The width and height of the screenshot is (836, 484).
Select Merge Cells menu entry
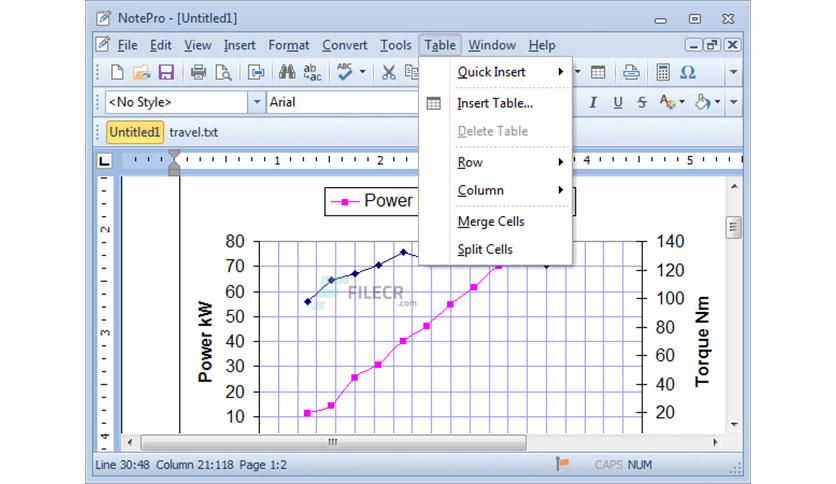click(510, 221)
